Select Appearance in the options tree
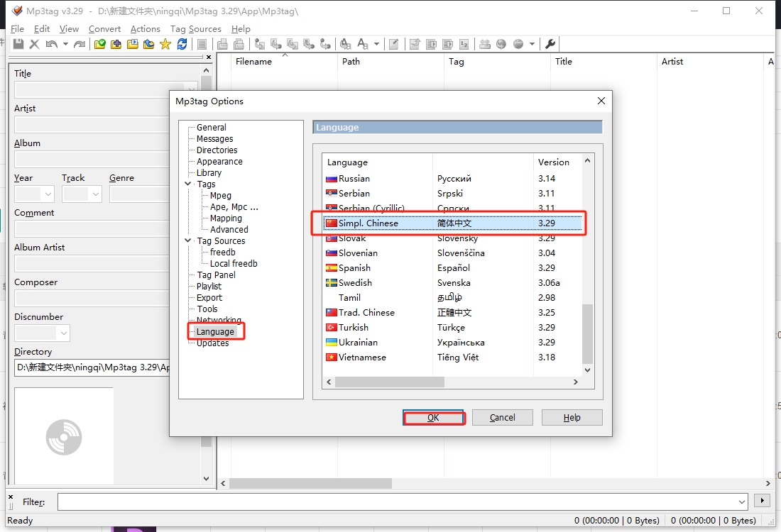The height and width of the screenshot is (532, 781). [219, 161]
